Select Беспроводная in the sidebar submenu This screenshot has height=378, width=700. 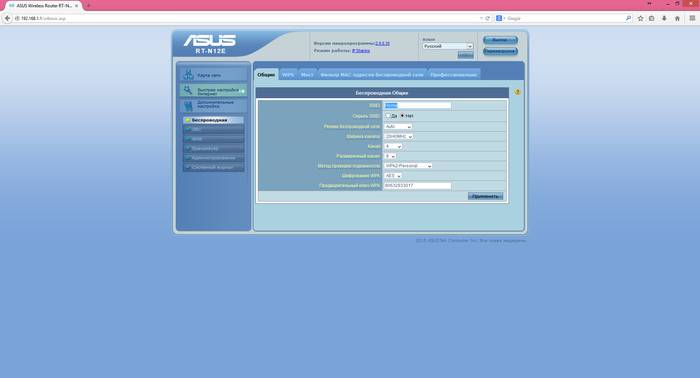point(213,120)
